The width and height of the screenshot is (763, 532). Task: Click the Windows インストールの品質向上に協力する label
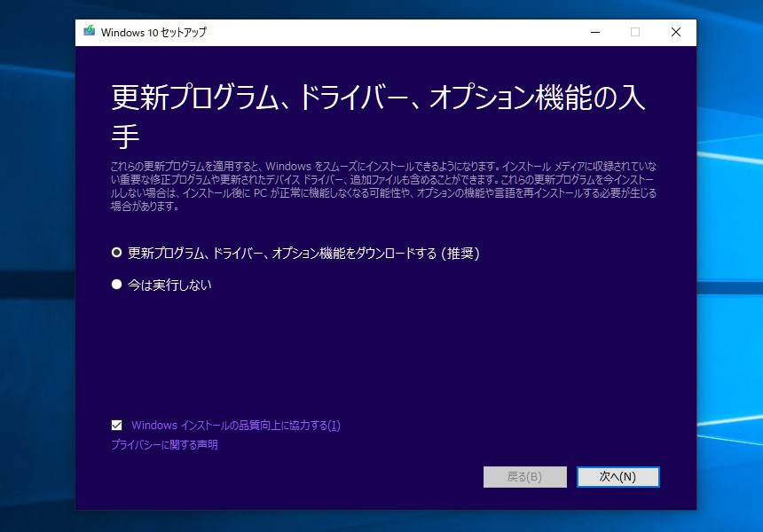(235, 426)
